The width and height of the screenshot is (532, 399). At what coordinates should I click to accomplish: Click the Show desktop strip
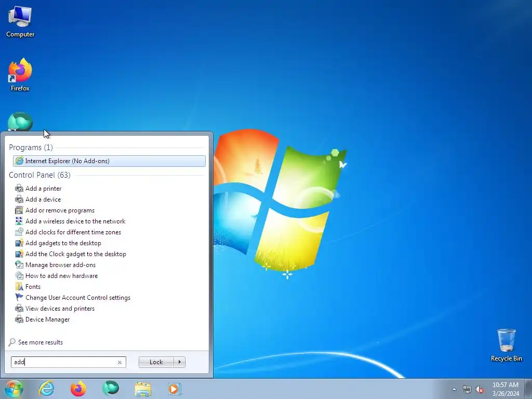click(528, 389)
